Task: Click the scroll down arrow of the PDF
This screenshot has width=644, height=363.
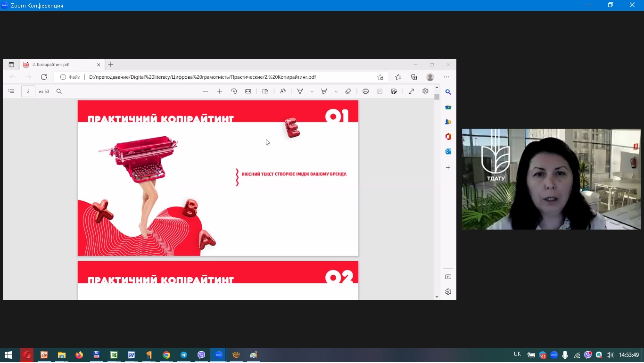Action: click(x=437, y=297)
